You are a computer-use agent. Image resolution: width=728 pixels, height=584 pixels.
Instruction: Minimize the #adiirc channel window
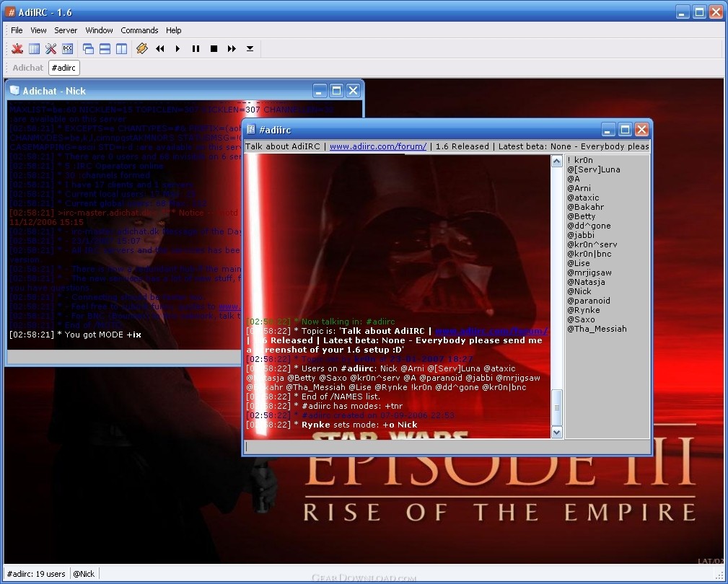point(609,129)
